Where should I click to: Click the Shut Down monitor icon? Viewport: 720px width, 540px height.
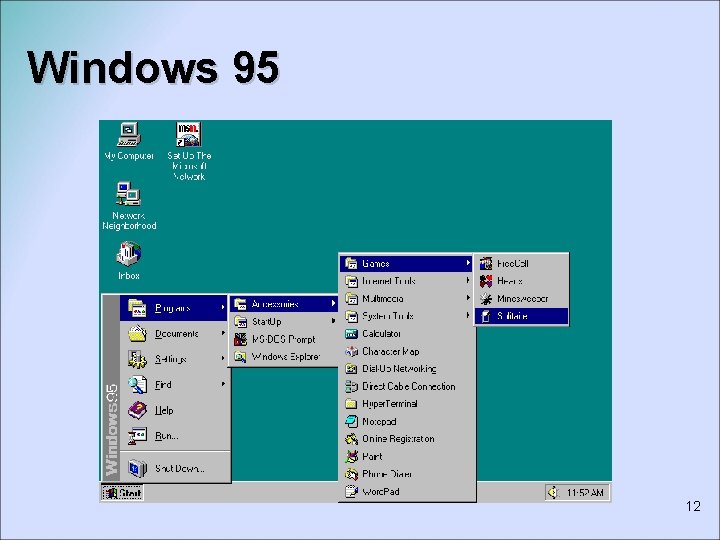pyautogui.click(x=137, y=468)
